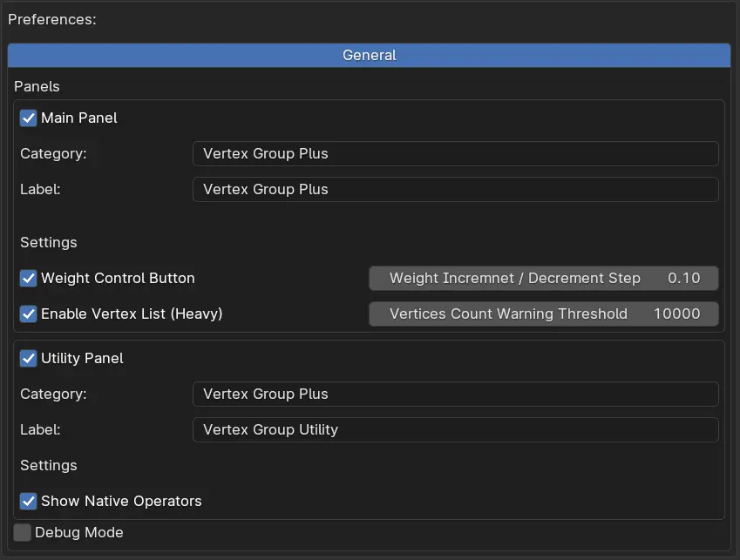Click the Category: label in Main Panel section
Screen dimensions: 740x560
(53, 153)
